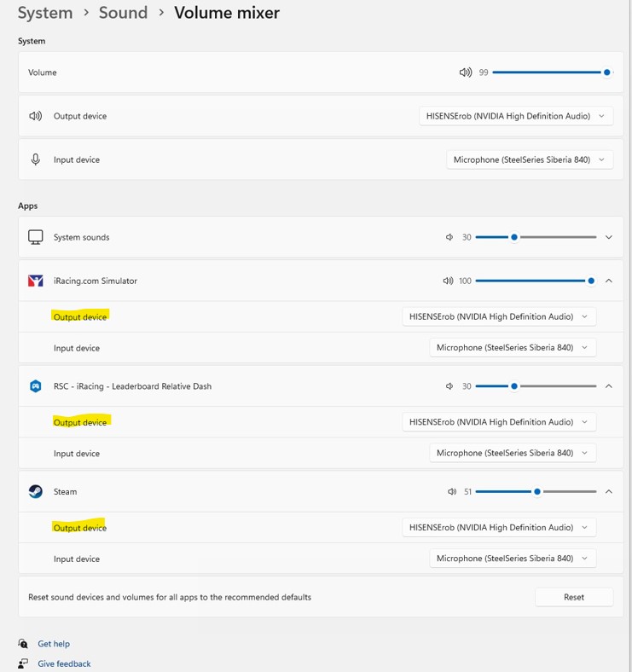Go to System breadcrumb
This screenshot has width=632, height=672.
click(x=45, y=13)
